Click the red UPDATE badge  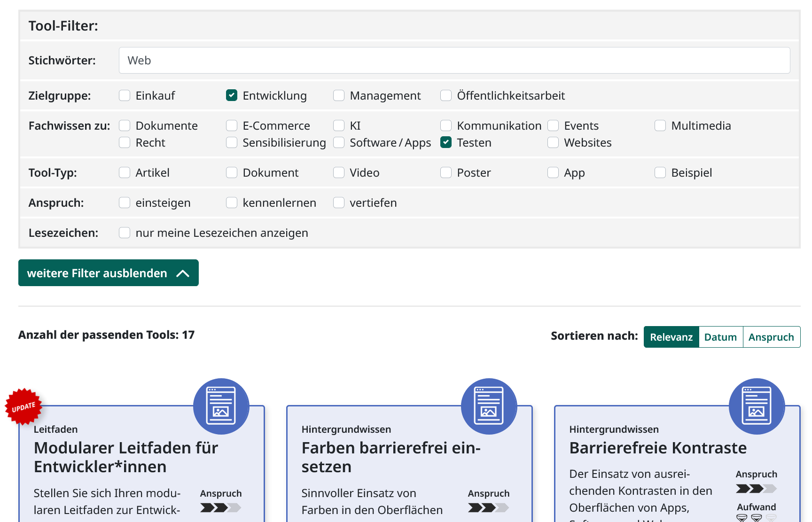pos(23,407)
